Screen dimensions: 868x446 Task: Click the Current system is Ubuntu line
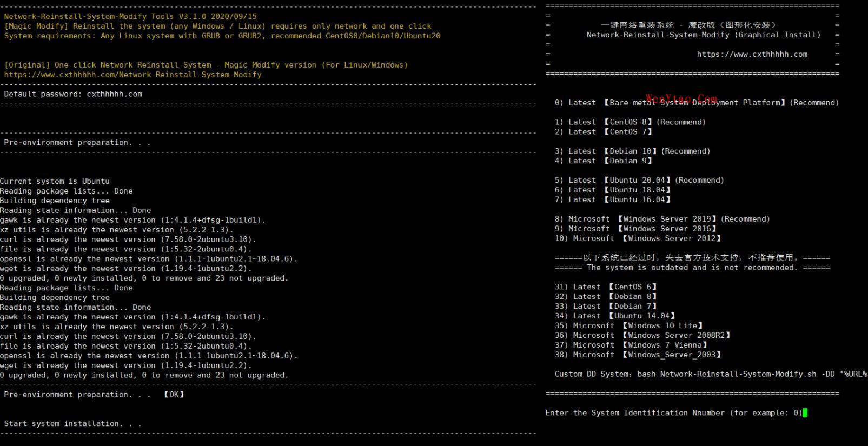tap(55, 182)
